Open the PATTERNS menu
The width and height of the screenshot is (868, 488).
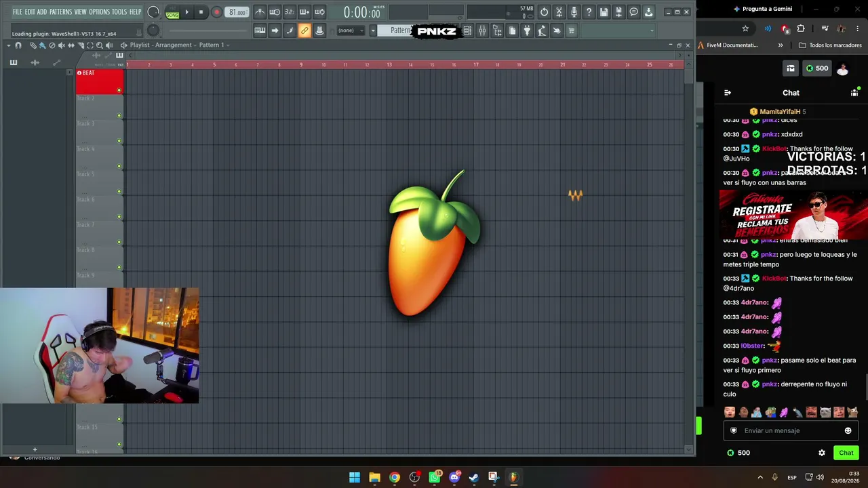tap(60, 12)
